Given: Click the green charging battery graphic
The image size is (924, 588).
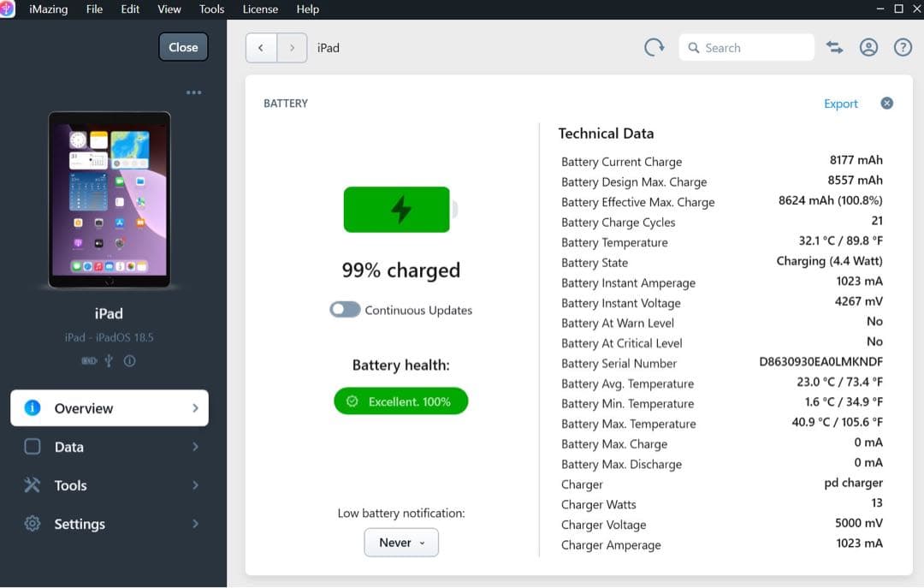Looking at the screenshot, I should point(400,210).
